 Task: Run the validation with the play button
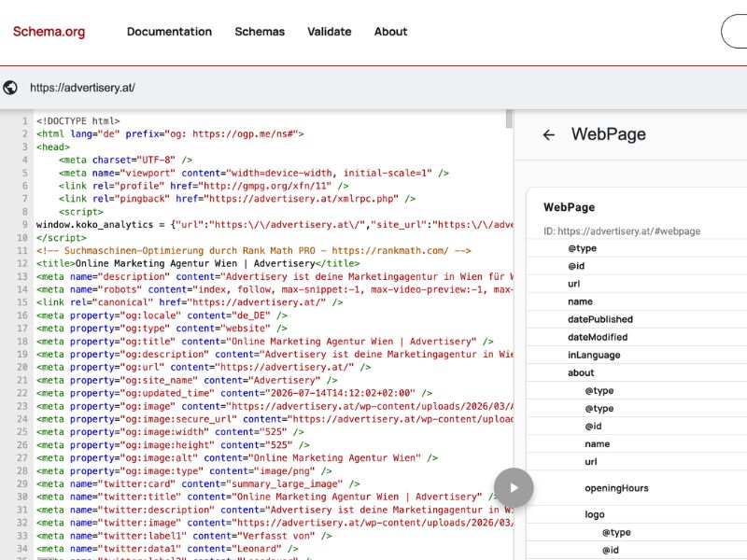pos(514,487)
